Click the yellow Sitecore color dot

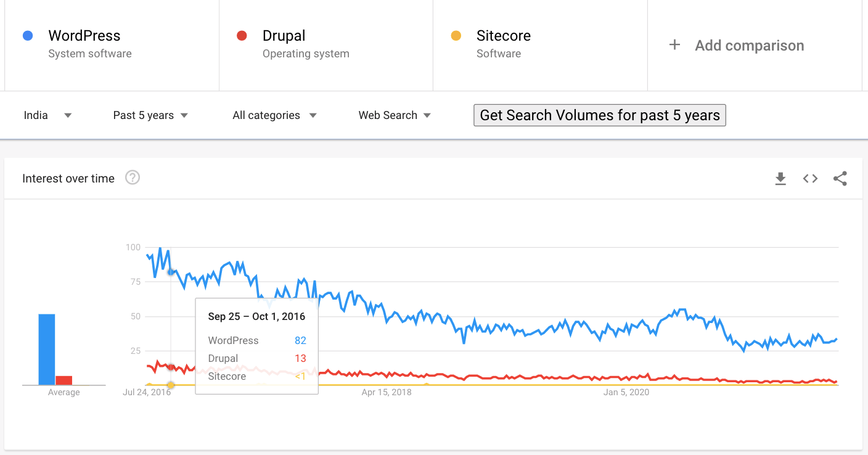click(x=456, y=36)
